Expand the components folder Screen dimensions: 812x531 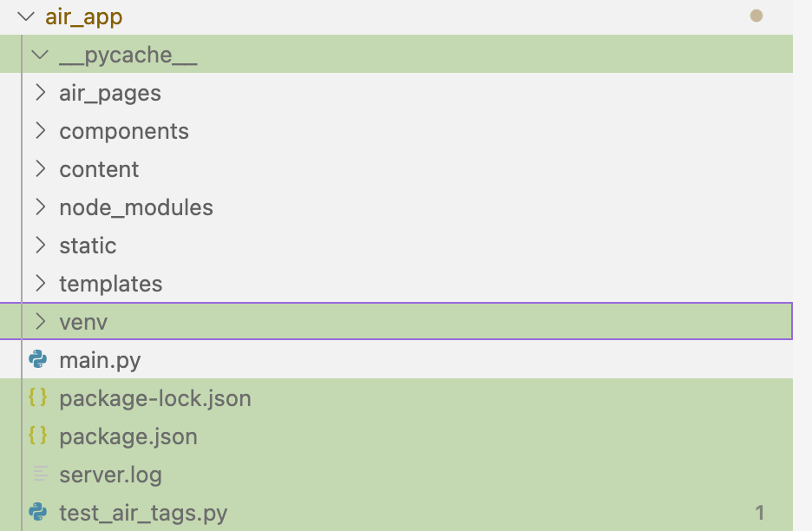click(40, 131)
